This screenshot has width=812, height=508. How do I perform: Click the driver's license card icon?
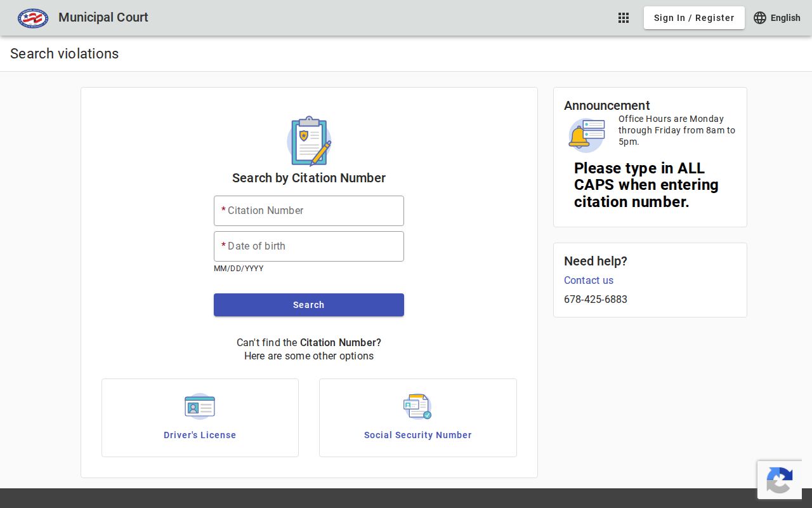[200, 406]
